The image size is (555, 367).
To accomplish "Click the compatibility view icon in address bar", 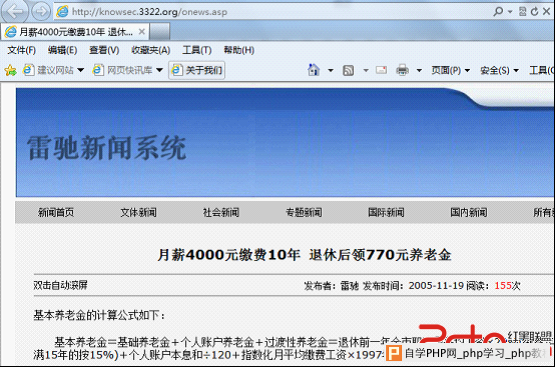I will (522, 12).
